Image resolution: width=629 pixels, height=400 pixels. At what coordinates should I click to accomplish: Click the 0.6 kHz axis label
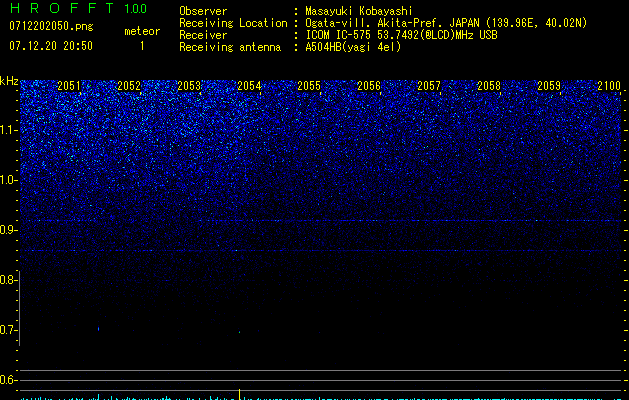[x=8, y=380]
